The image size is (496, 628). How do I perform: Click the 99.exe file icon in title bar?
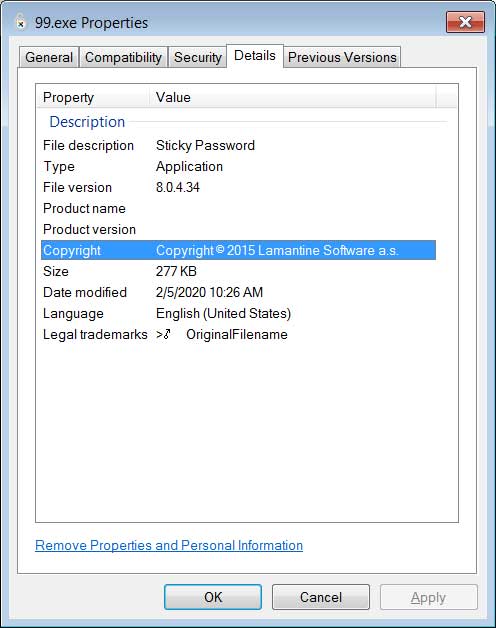[20, 22]
